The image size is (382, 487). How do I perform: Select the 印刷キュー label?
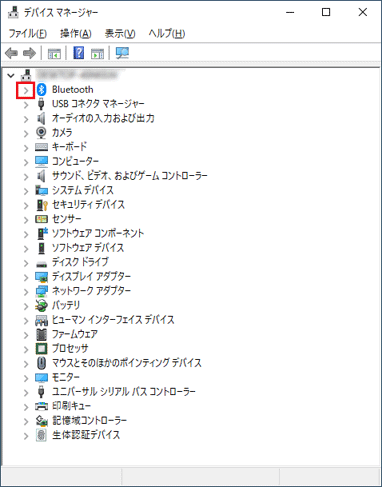pos(71,406)
